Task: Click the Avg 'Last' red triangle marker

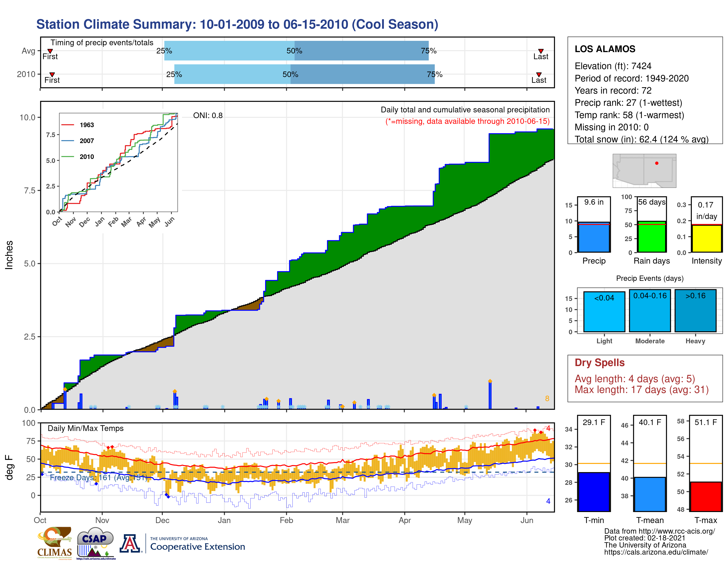Action: point(541,51)
